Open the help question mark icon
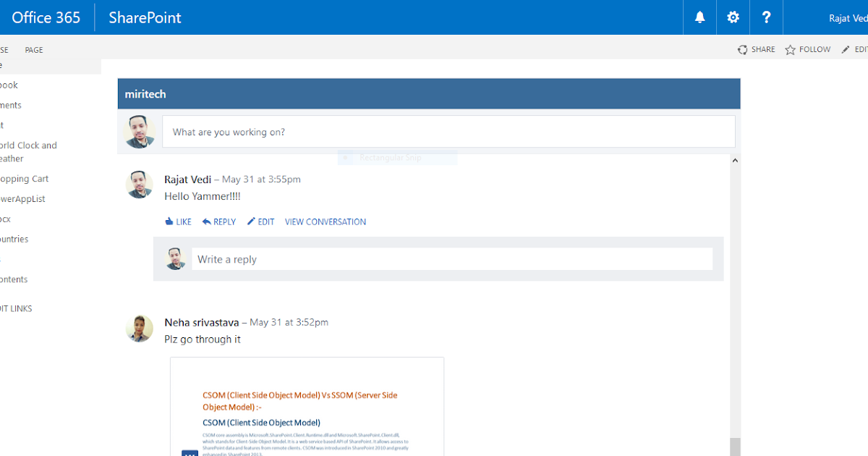The image size is (868, 456). pyautogui.click(x=766, y=17)
